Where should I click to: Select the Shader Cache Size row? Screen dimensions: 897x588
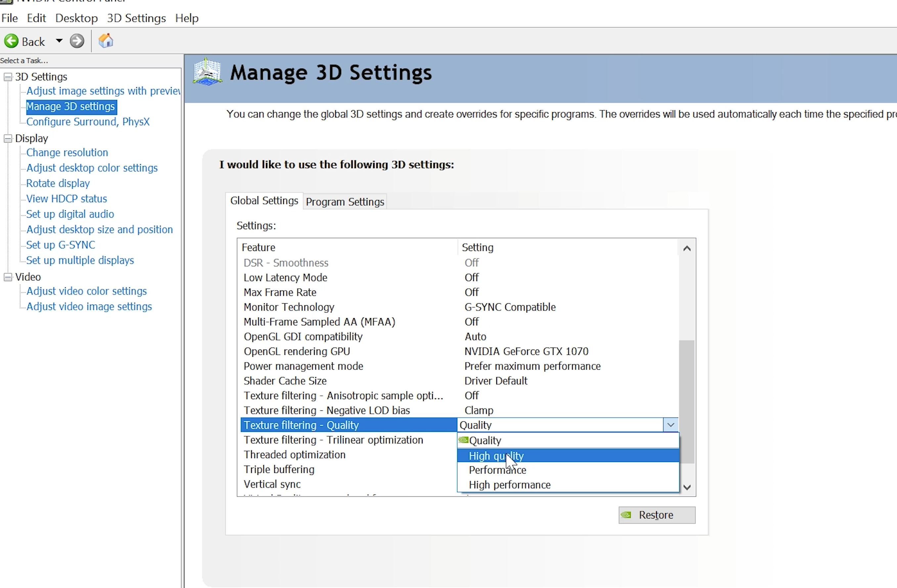pos(459,381)
